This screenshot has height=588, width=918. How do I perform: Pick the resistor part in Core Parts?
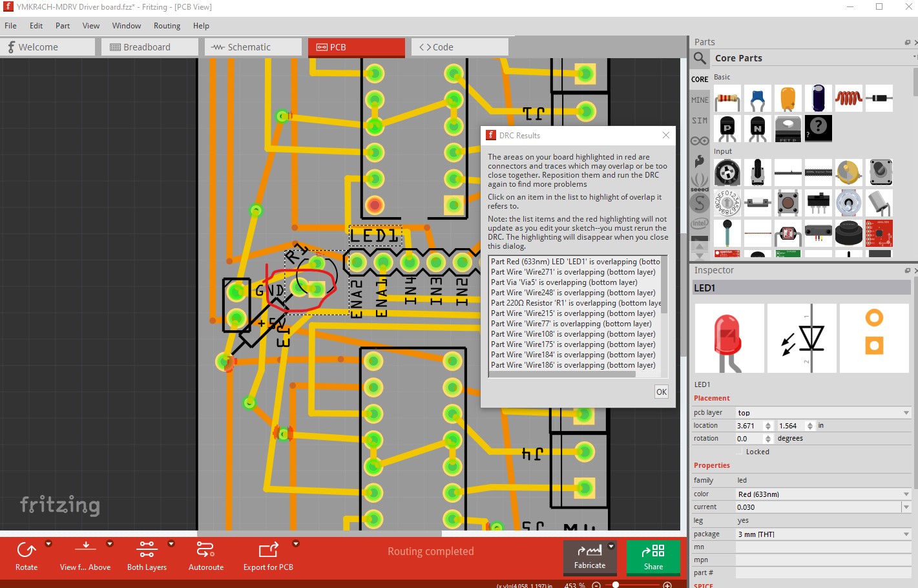(x=727, y=99)
